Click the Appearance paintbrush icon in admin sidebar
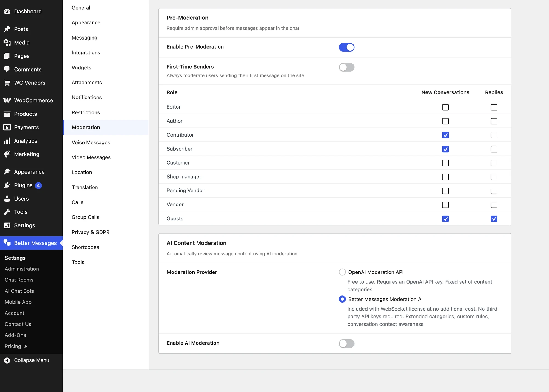The image size is (549, 392). [7, 172]
